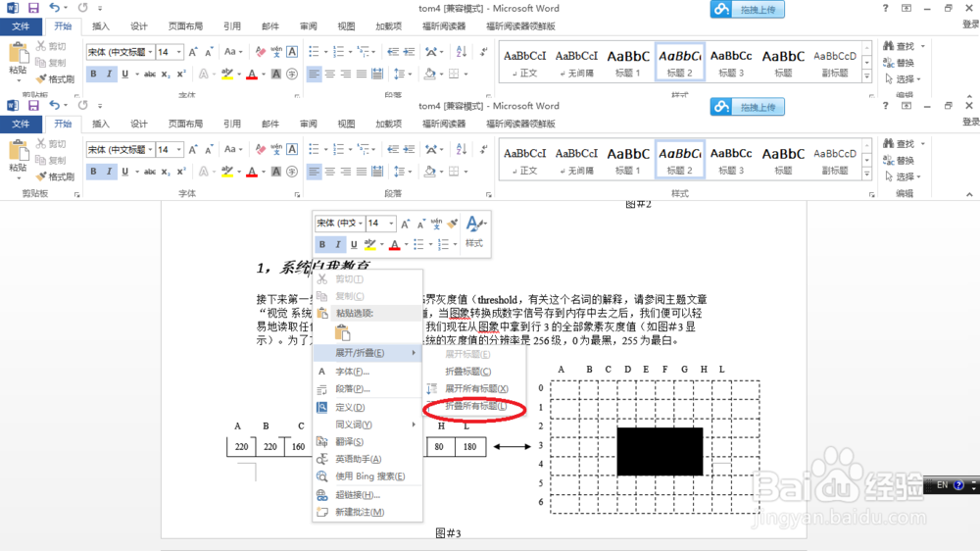Open the 福昕阅读器领鲜版 tab in the lower ribbon

tap(520, 124)
